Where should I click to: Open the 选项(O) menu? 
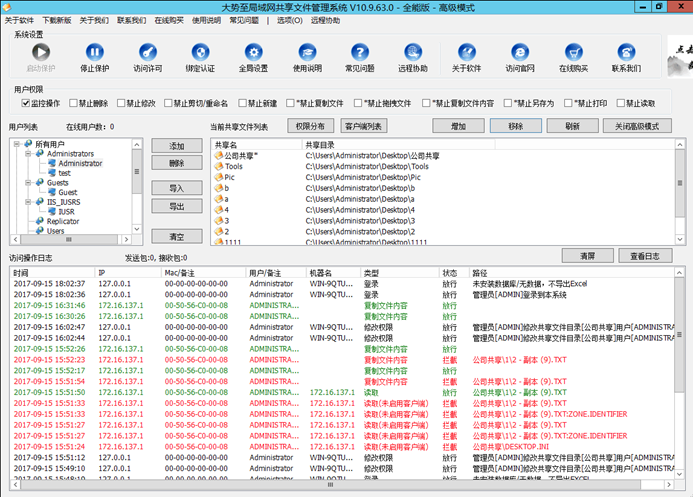click(x=289, y=20)
